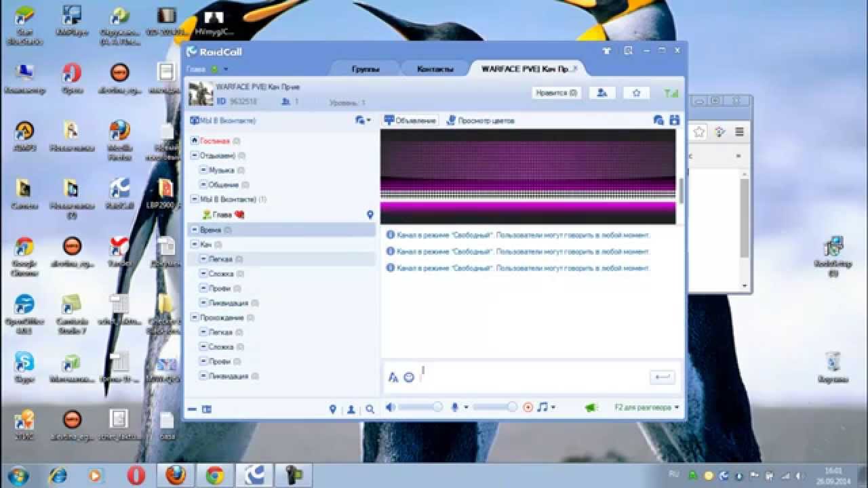The image size is (868, 488).
Task: Click the locate-me pin in the bottom bar
Action: point(333,409)
